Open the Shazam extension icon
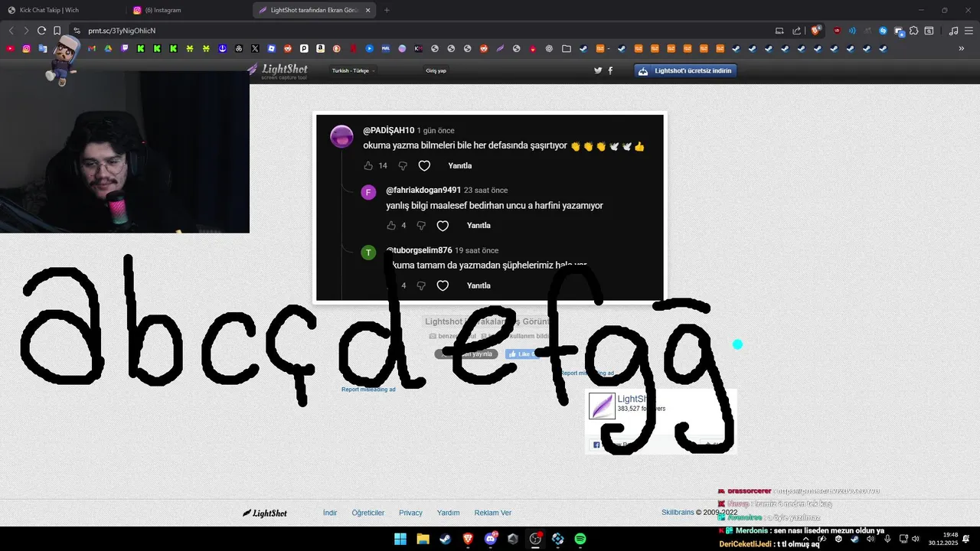 coord(883,31)
